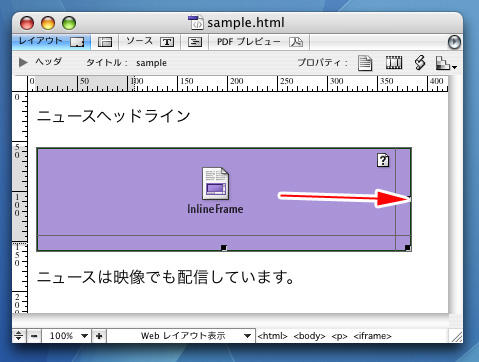The image size is (479, 362).
Task: Open the movie filmstrip properties icon
Action: pos(394,62)
